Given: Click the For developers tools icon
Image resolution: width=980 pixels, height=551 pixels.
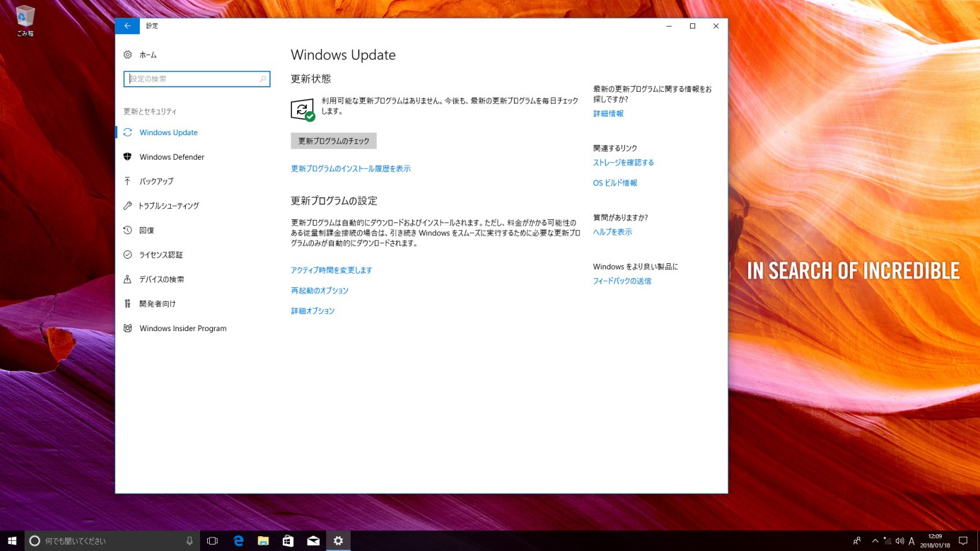Looking at the screenshot, I should pyautogui.click(x=128, y=304).
